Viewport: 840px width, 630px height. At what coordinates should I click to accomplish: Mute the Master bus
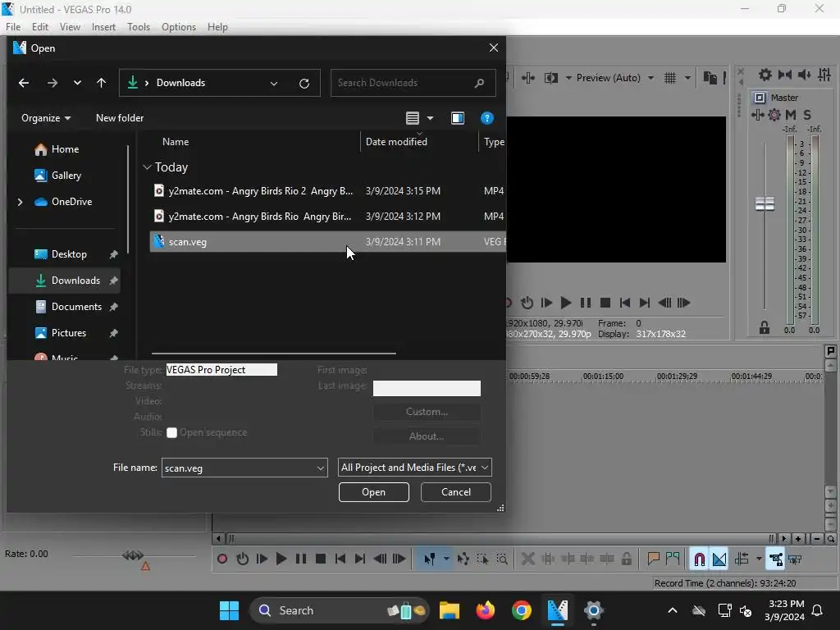click(791, 115)
